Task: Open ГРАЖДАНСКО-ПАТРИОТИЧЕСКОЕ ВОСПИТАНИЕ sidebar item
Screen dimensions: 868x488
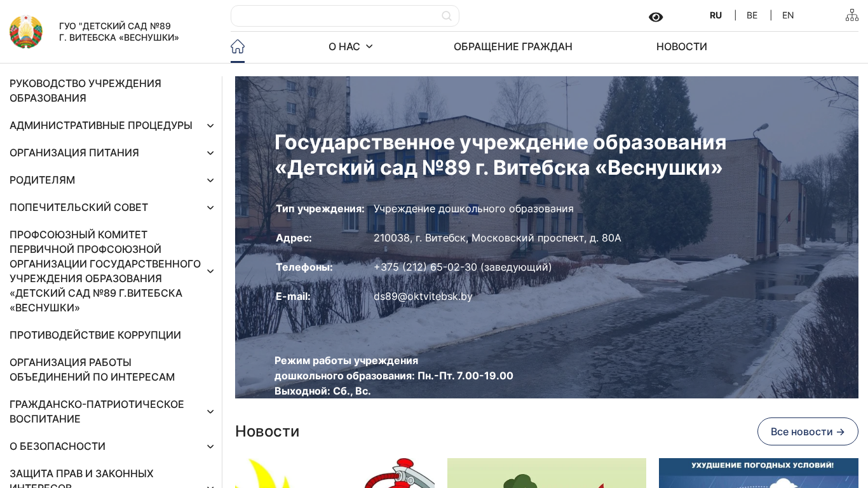Action: click(97, 412)
